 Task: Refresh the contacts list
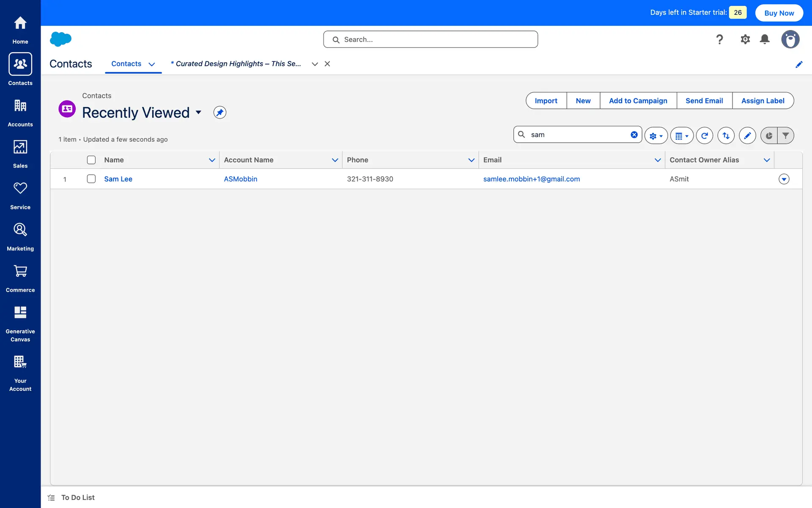click(704, 135)
